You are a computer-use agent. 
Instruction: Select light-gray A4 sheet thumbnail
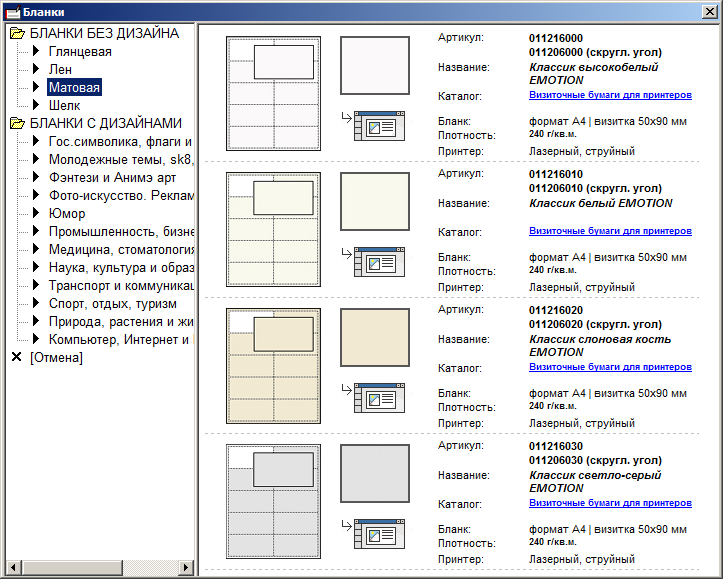(273, 502)
